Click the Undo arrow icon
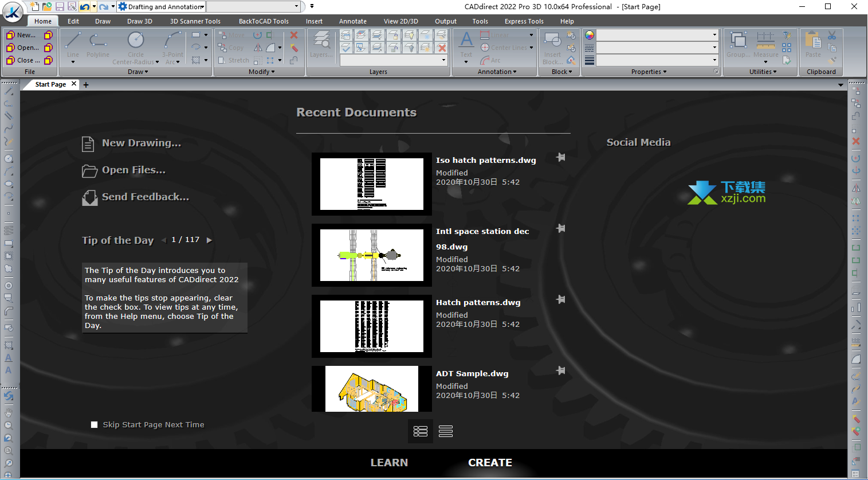The image size is (868, 480). [x=85, y=6]
